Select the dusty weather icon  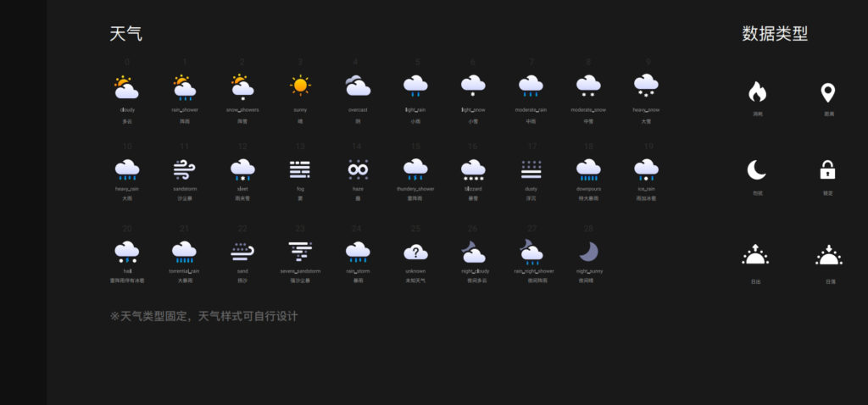click(531, 169)
